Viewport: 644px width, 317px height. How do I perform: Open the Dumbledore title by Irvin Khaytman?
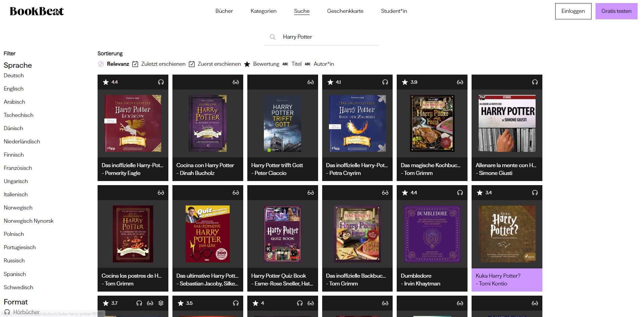coord(416,276)
